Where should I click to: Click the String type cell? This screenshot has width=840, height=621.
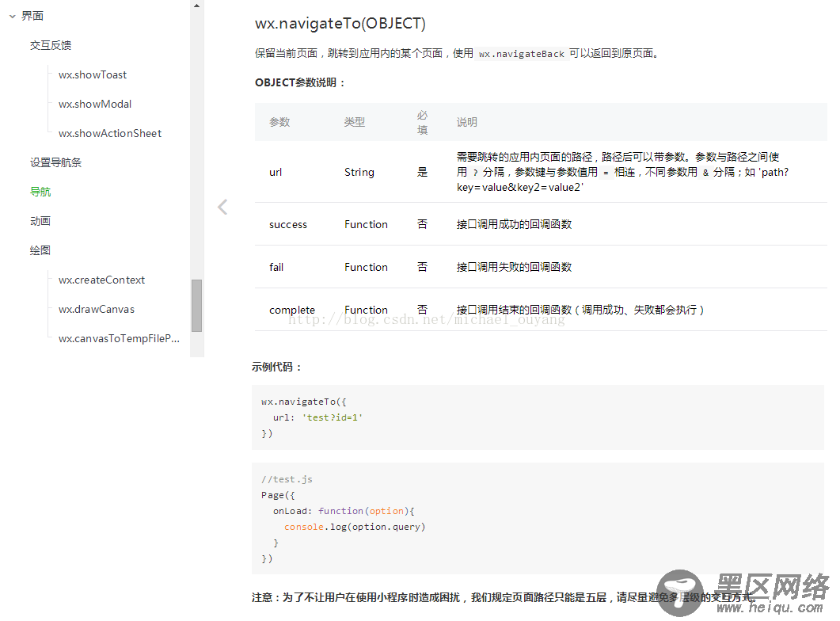pyautogui.click(x=359, y=172)
